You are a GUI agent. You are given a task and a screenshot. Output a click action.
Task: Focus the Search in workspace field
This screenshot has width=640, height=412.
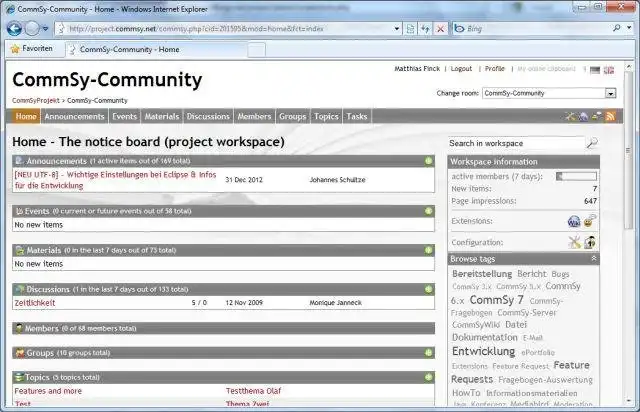[x=516, y=143]
